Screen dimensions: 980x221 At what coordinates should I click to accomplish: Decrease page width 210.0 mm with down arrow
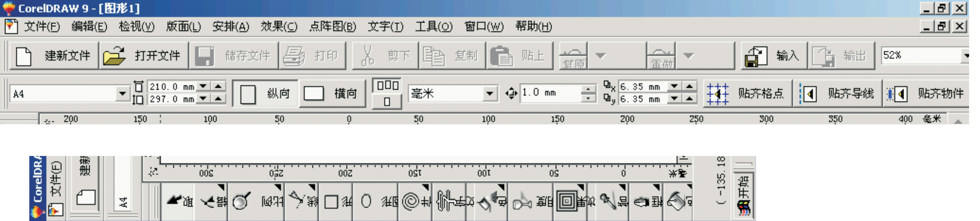[x=203, y=86]
